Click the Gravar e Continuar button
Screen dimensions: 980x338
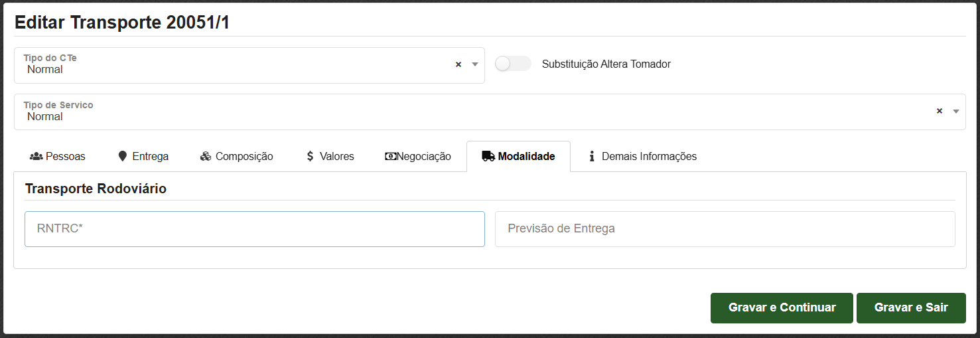(782, 308)
